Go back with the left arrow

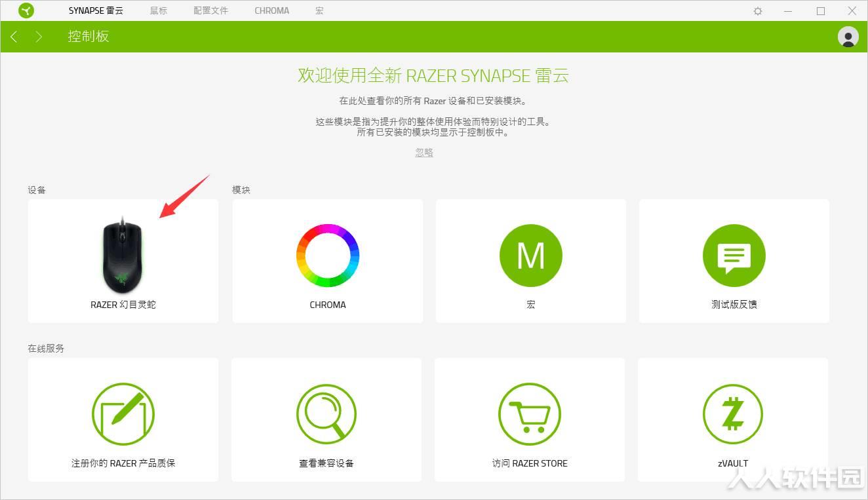[14, 37]
